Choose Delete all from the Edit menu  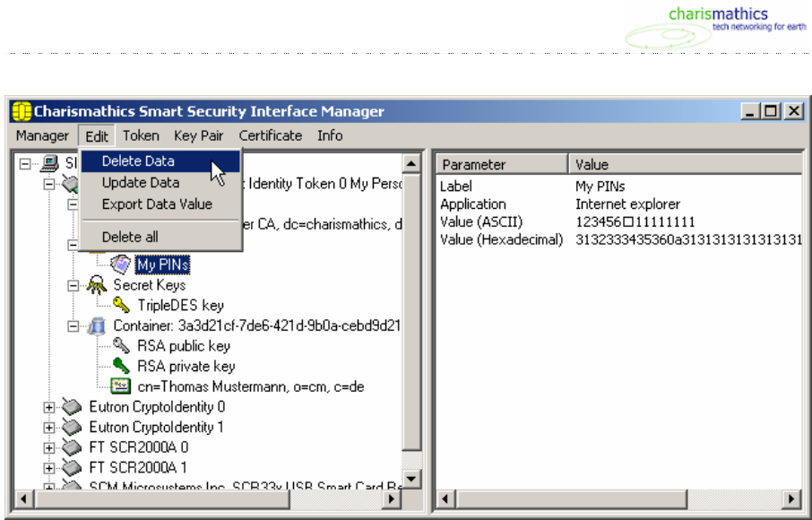(x=160, y=238)
